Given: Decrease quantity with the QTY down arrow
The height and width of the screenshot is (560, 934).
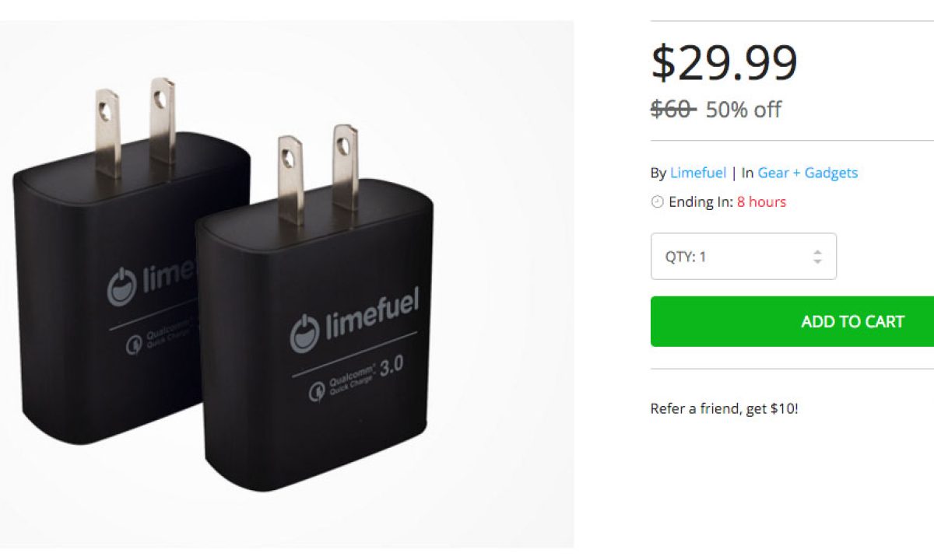Looking at the screenshot, I should click(817, 261).
